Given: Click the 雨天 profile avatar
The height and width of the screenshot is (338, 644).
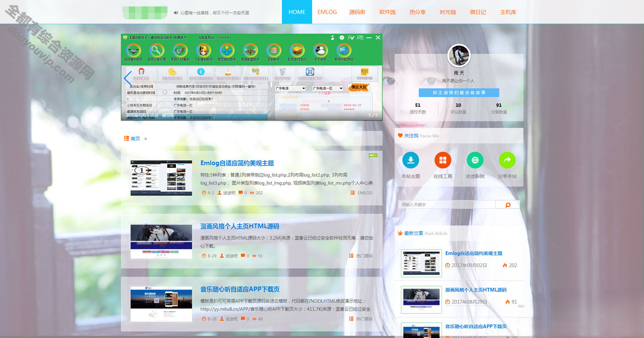Looking at the screenshot, I should tap(459, 55).
